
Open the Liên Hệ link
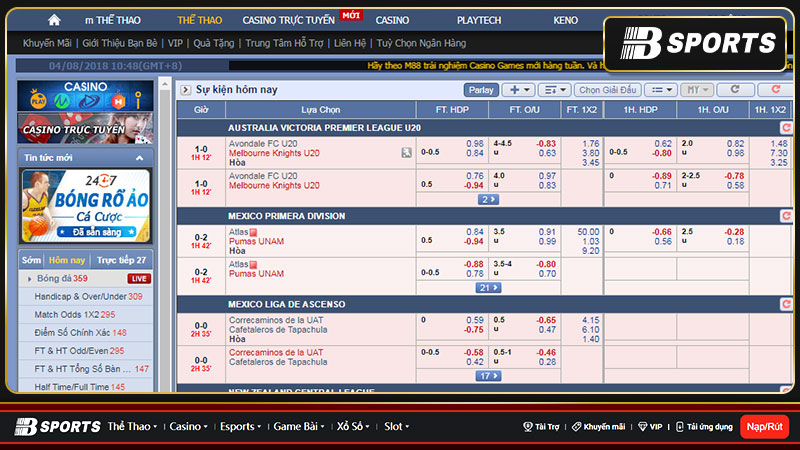(x=349, y=43)
